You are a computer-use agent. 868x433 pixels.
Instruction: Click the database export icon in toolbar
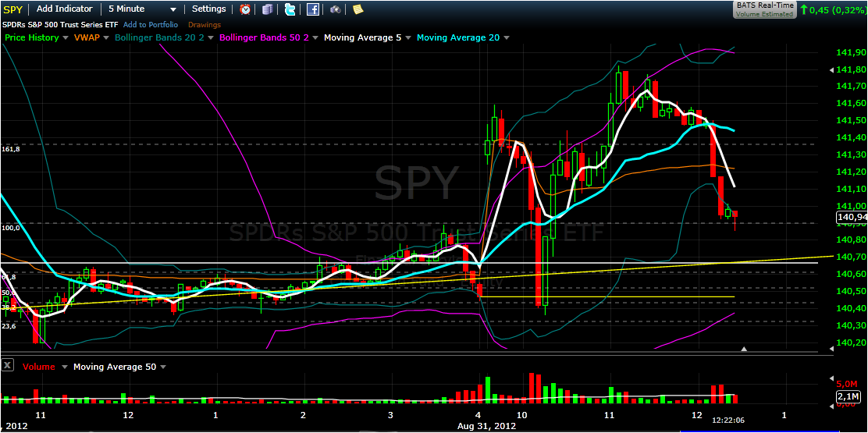click(268, 9)
